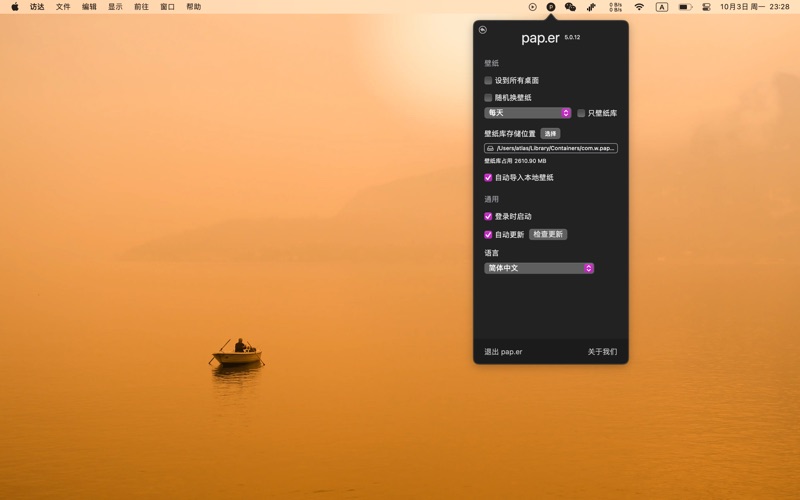Click the wallpaper library path field
Image resolution: width=800 pixels, height=500 pixels.
tap(551, 148)
